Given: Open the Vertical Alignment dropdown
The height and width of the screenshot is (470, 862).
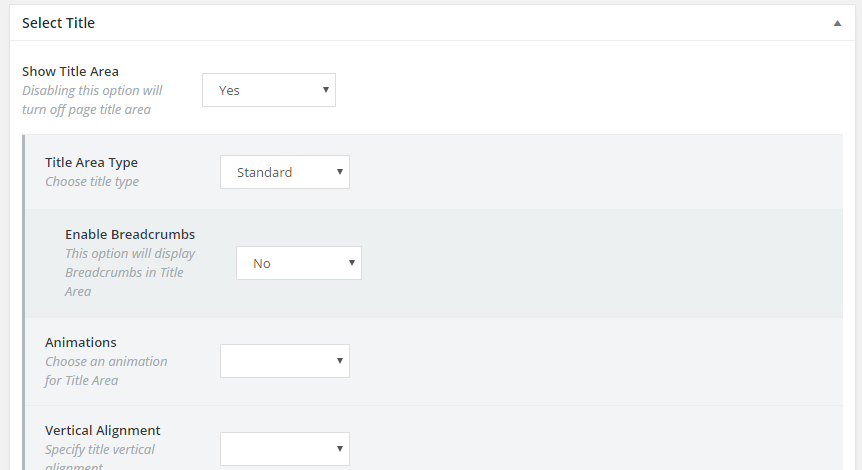Looking at the screenshot, I should (284, 448).
